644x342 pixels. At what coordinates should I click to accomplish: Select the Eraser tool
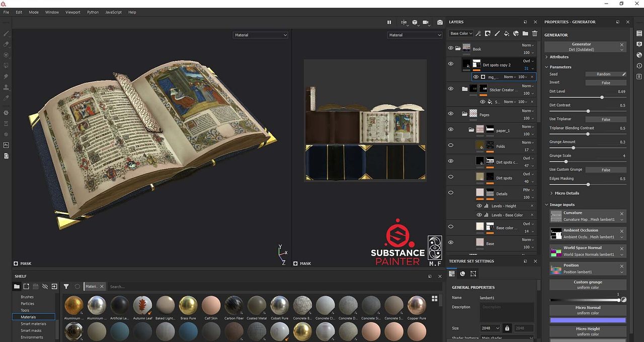pyautogui.click(x=6, y=44)
